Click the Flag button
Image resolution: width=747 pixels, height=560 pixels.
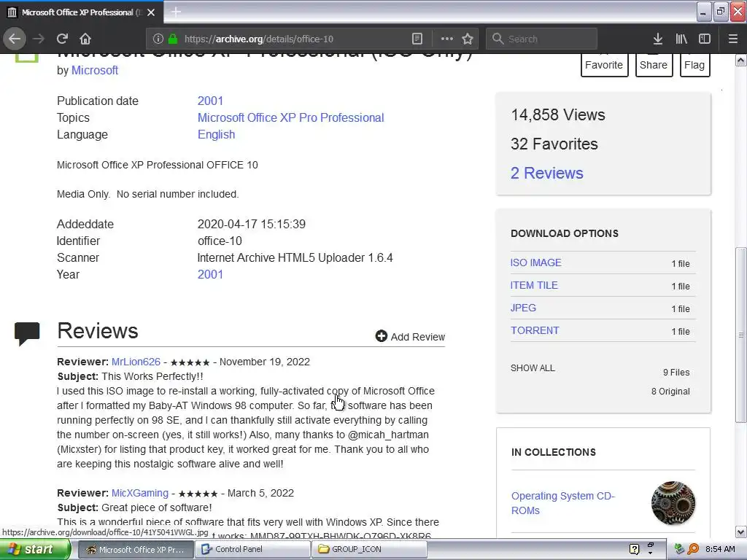coord(694,65)
